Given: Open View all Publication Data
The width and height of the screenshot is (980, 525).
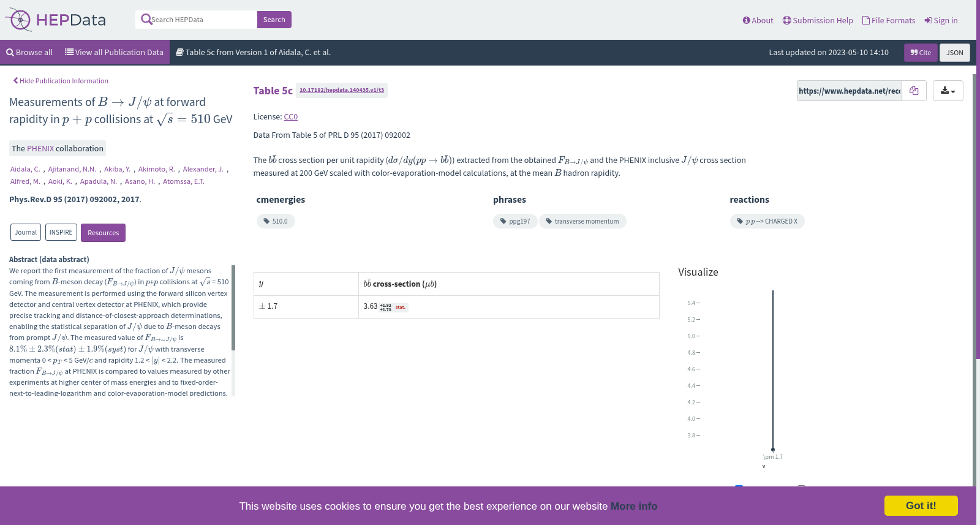Looking at the screenshot, I should (x=114, y=53).
